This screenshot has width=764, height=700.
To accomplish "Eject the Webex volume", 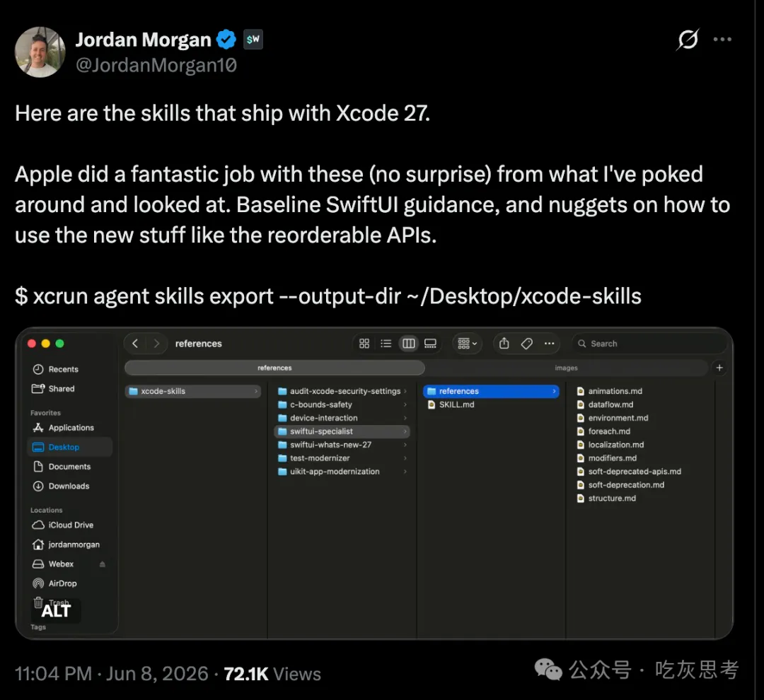I will (x=103, y=564).
